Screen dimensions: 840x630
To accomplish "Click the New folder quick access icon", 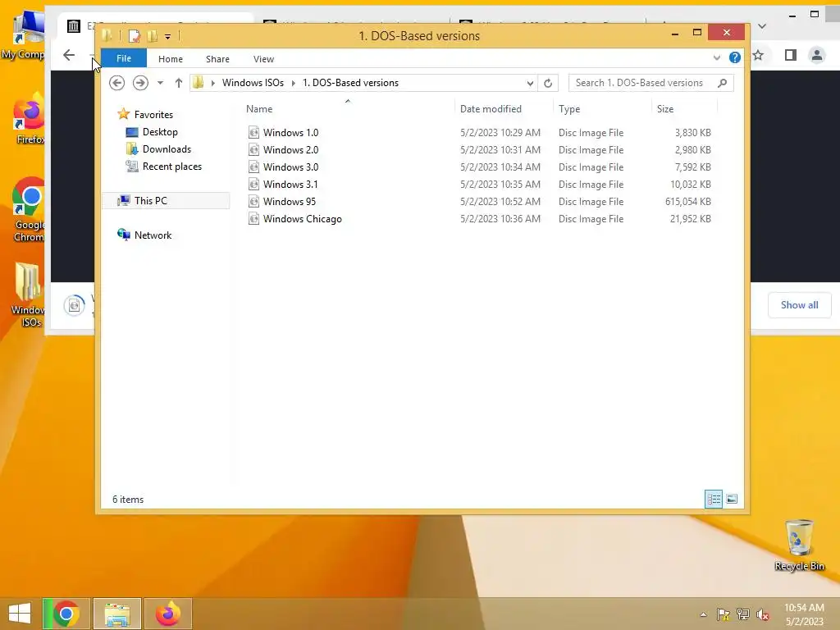I will pyautogui.click(x=153, y=36).
